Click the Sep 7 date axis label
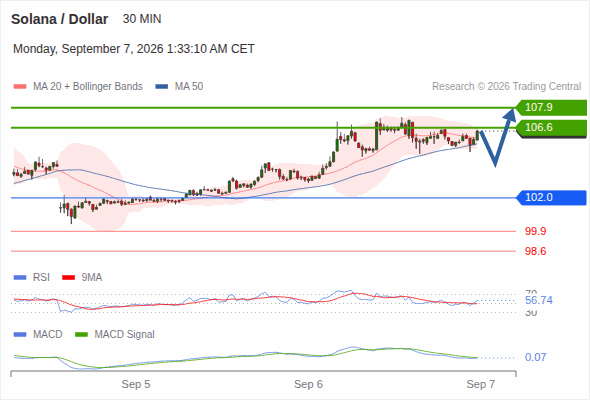Screen dimensions: 590x400 481,384
